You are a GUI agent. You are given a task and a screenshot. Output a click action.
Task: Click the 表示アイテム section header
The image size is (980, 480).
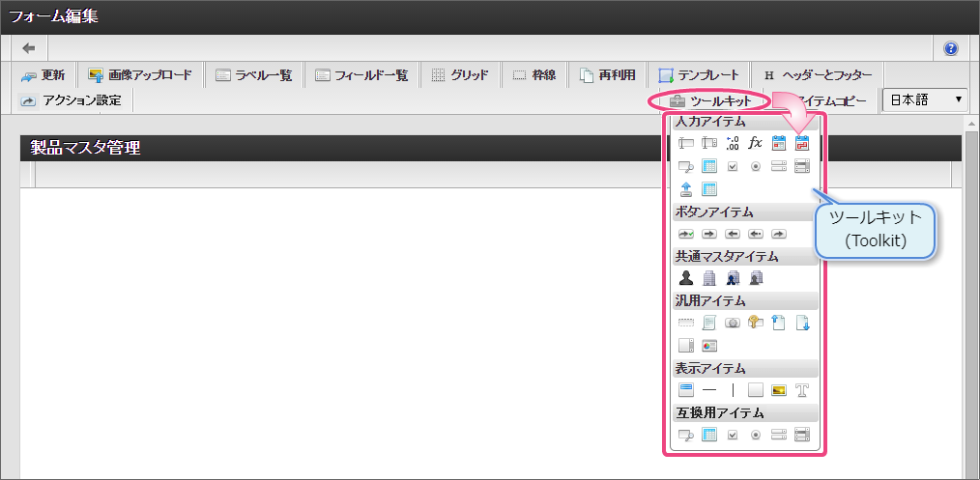pos(745,368)
